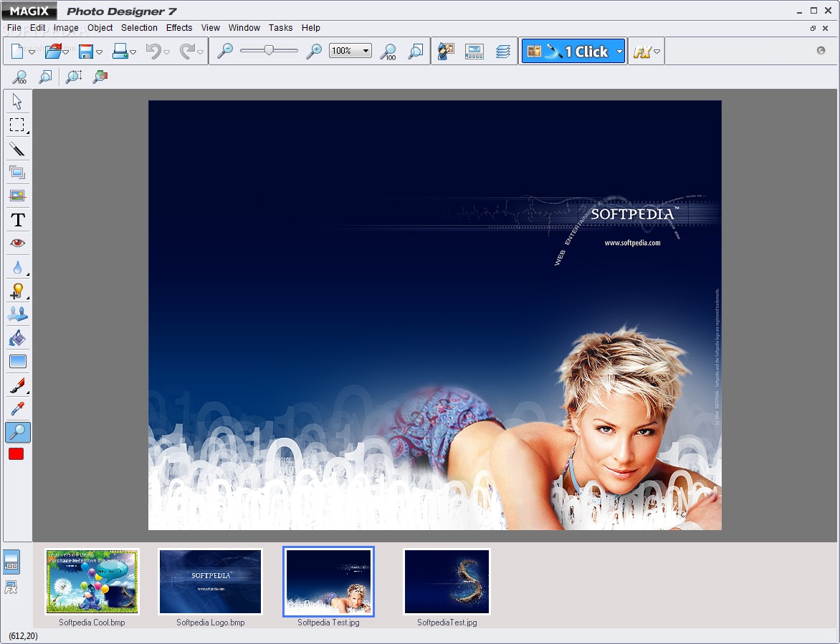This screenshot has height=644, width=840.
Task: Pick the straighten horizon tool
Action: tap(17, 196)
